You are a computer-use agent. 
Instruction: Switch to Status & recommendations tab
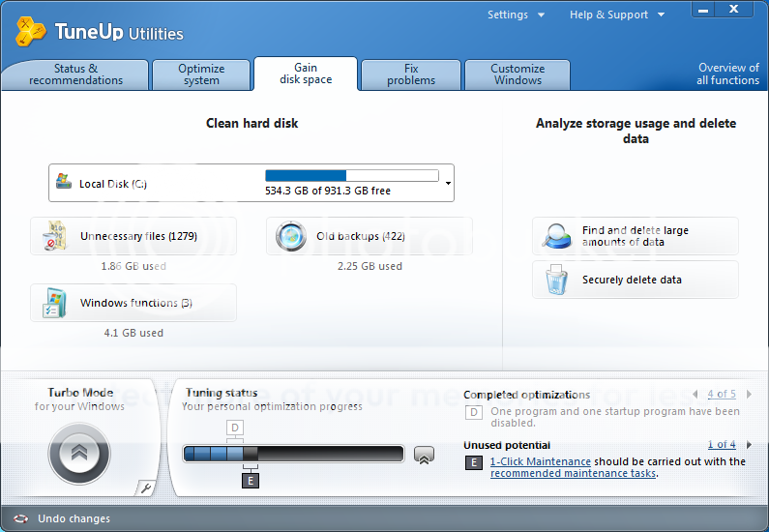point(75,74)
